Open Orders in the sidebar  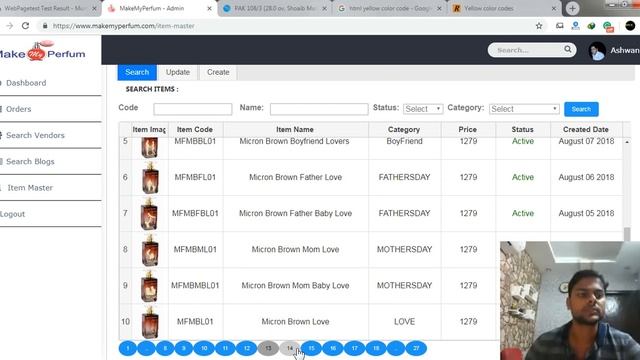19,109
